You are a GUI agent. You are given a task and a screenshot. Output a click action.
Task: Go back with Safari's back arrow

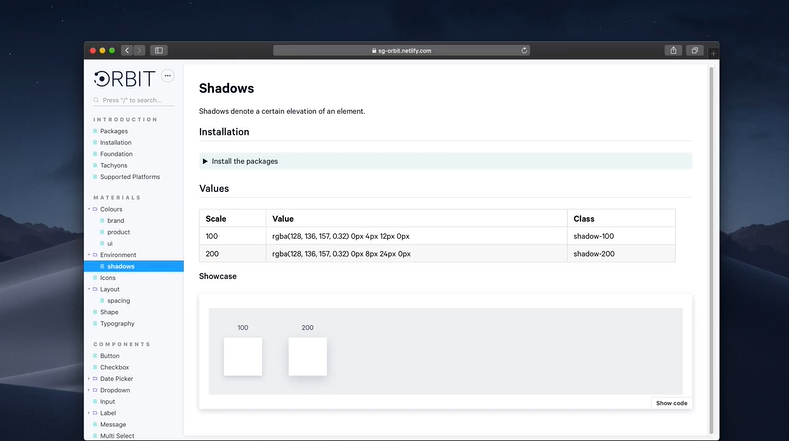pyautogui.click(x=127, y=50)
